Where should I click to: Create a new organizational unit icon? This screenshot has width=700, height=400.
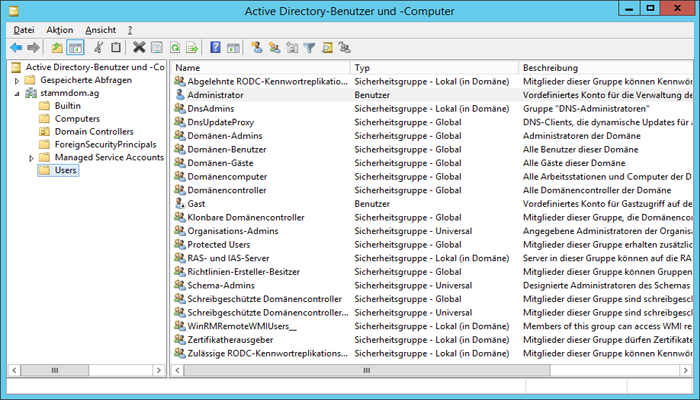[x=292, y=47]
